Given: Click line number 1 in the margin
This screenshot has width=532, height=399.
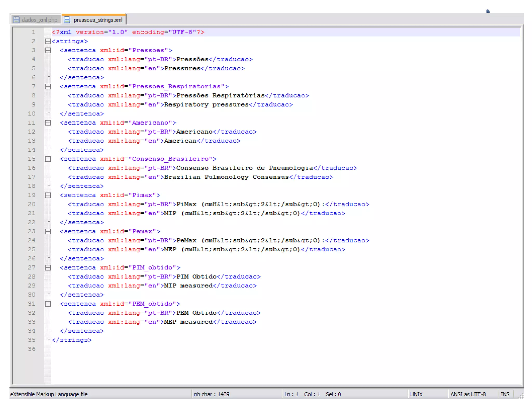Looking at the screenshot, I should (x=34, y=32).
